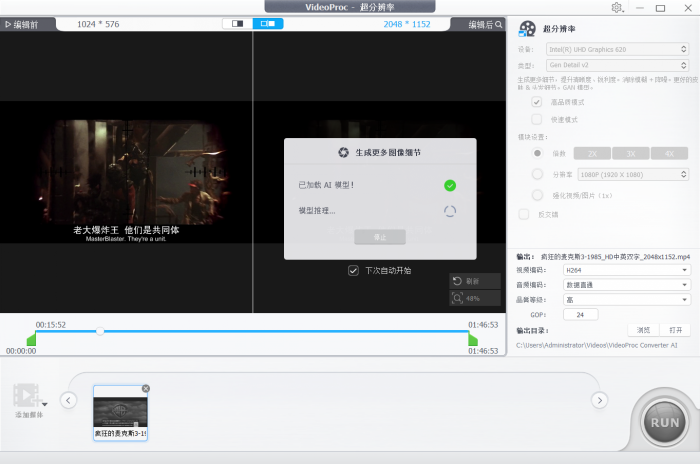Toggle the 高品质模式 checkbox
Image resolution: width=700 pixels, height=464 pixels.
(537, 102)
